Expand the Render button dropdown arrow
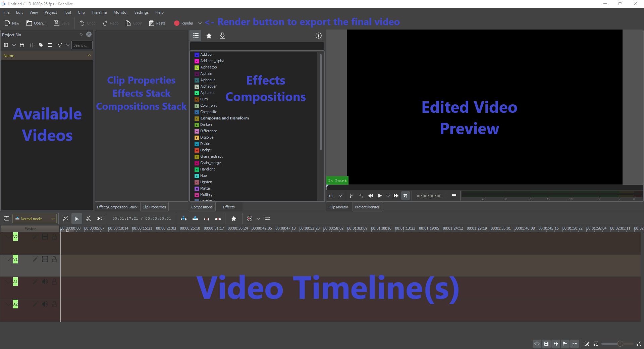 (x=200, y=23)
